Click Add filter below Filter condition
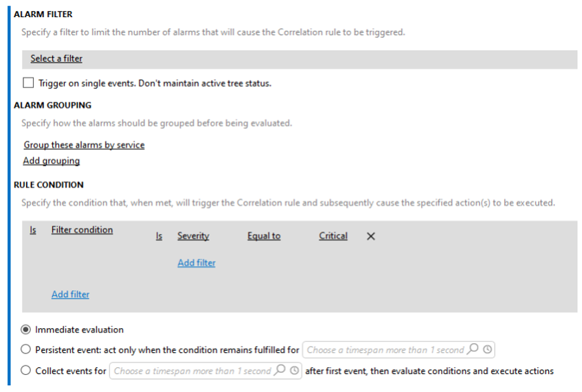 tap(70, 295)
